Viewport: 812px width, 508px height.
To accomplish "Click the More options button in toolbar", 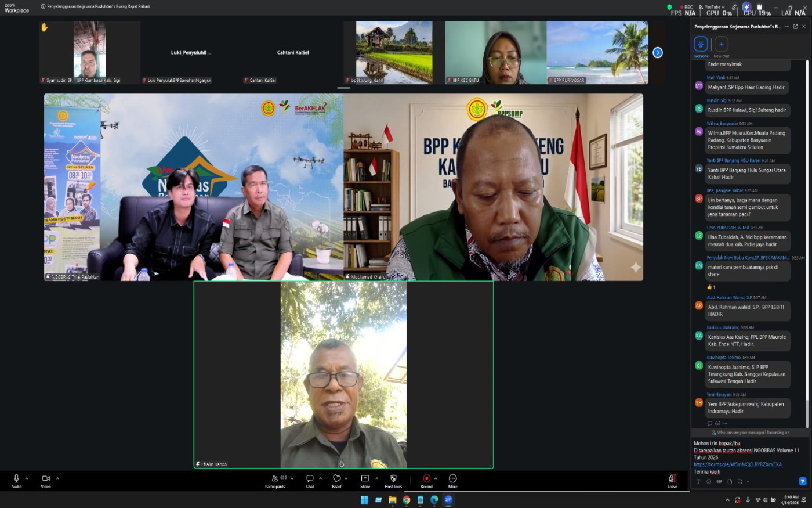I will pyautogui.click(x=452, y=479).
